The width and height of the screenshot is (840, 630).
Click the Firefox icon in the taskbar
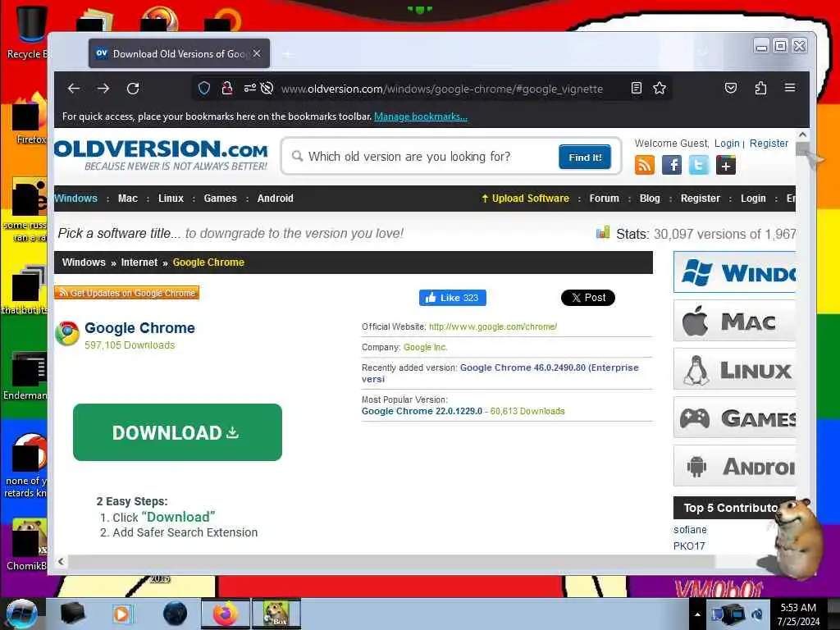click(225, 614)
